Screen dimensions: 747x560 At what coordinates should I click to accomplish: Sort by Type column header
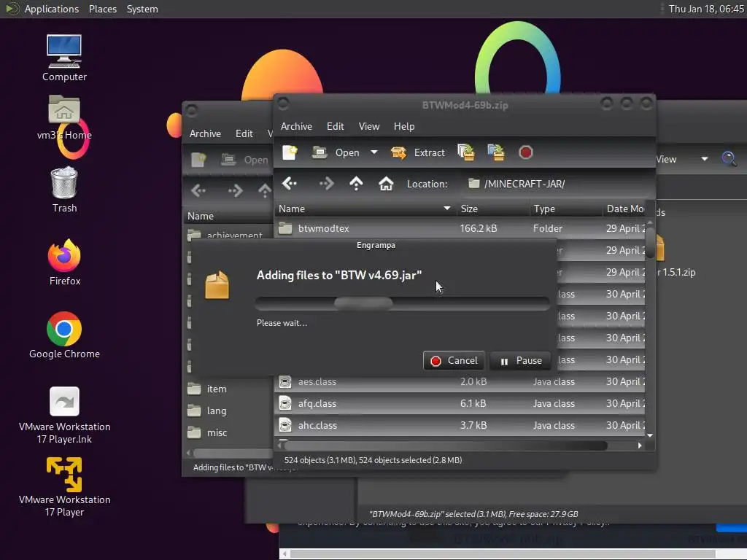coord(565,209)
